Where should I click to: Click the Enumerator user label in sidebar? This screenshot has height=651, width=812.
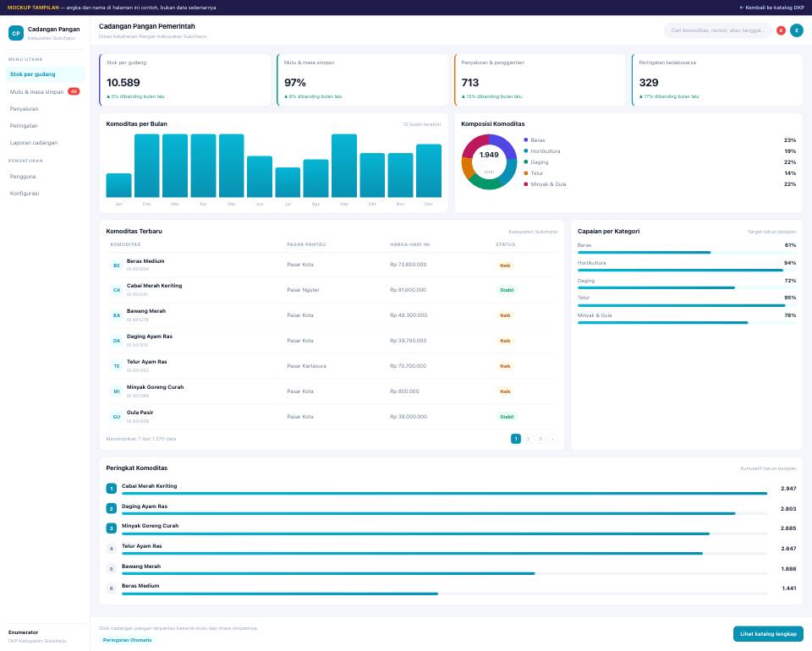pos(24,632)
